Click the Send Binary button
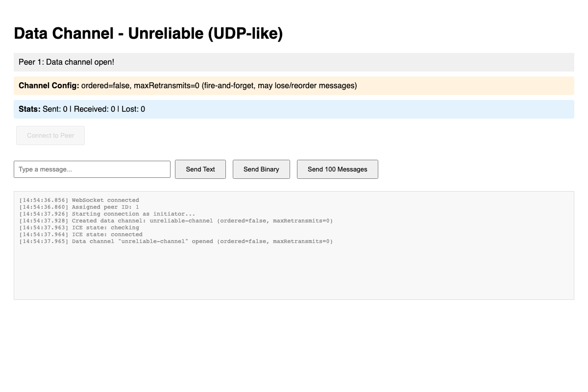 coord(261,169)
